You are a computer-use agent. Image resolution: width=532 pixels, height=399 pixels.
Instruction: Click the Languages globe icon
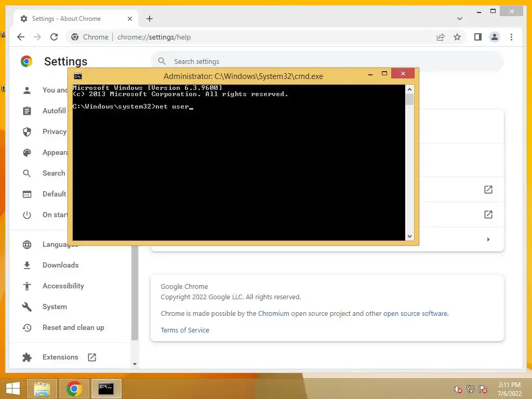pos(27,244)
